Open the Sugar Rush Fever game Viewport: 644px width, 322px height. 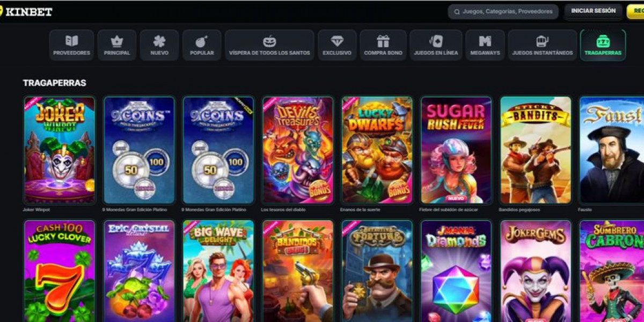(x=456, y=150)
